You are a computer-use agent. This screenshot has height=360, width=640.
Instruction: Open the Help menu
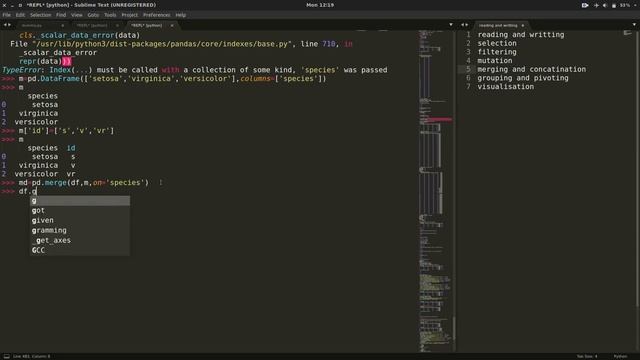point(181,15)
